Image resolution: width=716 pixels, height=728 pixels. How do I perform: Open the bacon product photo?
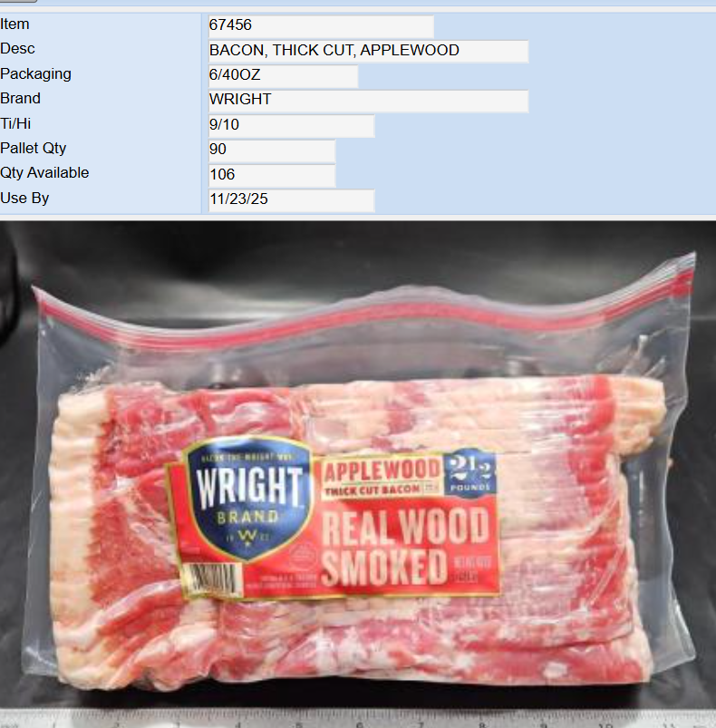coord(358,473)
